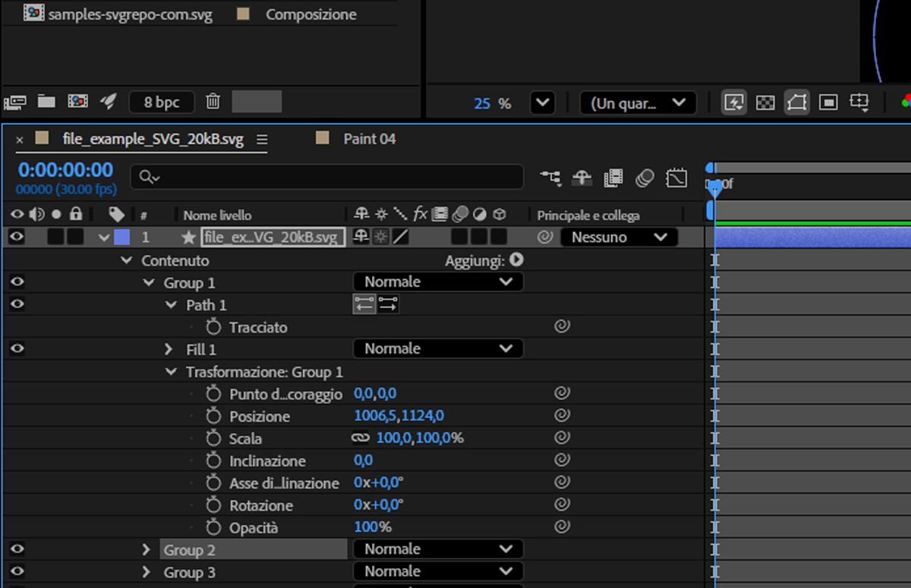The image size is (911, 588).
Task: Open the Group 1 blend mode dropdown
Action: pos(438,282)
